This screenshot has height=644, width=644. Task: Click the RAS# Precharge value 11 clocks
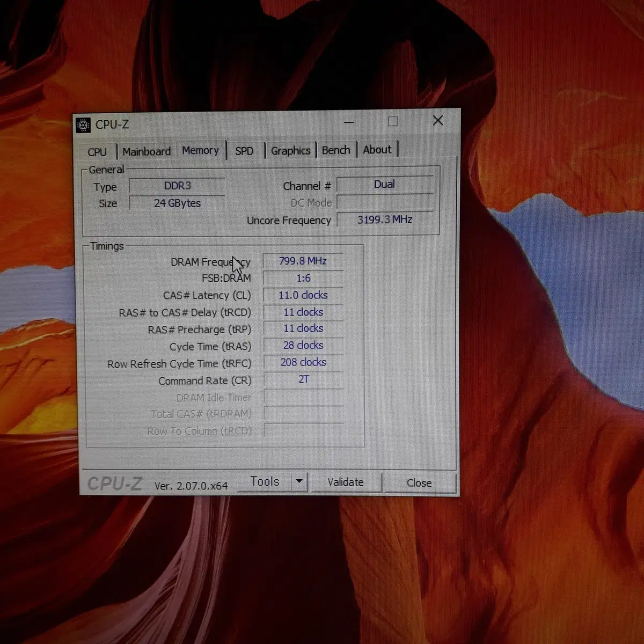pos(303,328)
